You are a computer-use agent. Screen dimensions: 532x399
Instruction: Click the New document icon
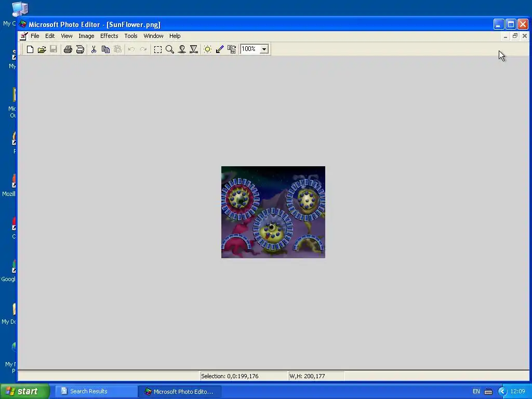point(30,49)
